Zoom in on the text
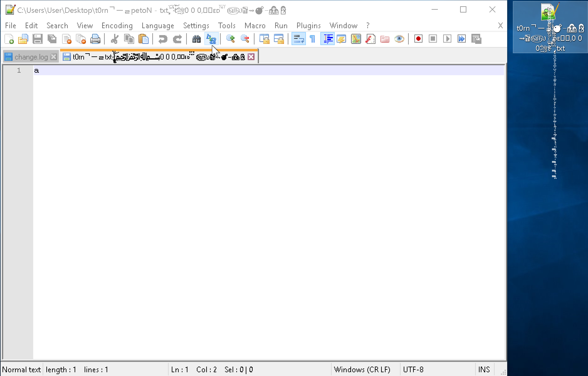The width and height of the screenshot is (588, 376). coord(231,39)
